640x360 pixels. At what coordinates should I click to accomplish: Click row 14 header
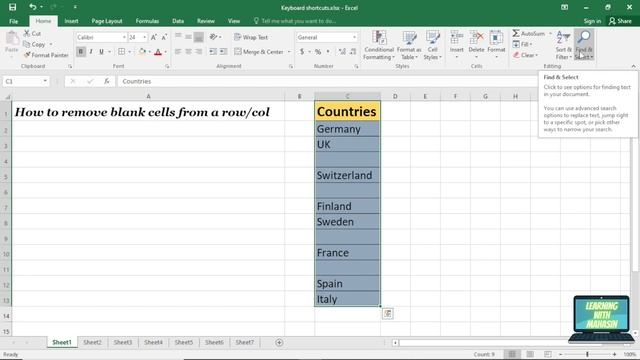(x=6, y=316)
